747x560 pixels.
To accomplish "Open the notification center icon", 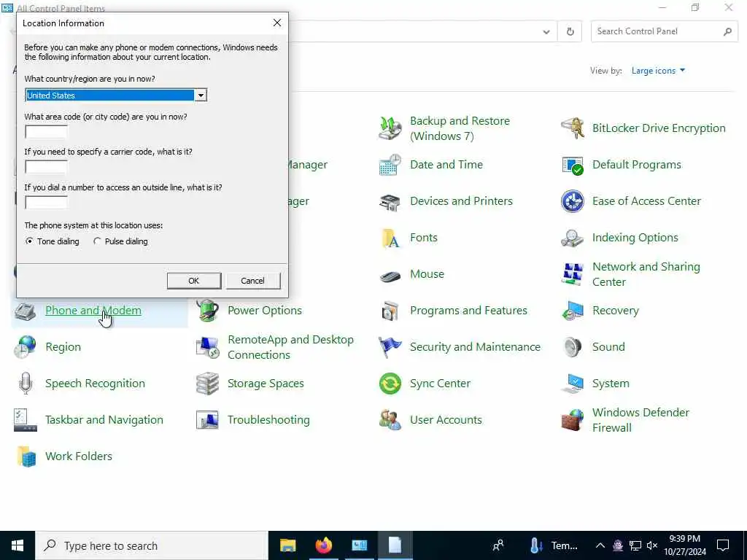I will point(723,545).
